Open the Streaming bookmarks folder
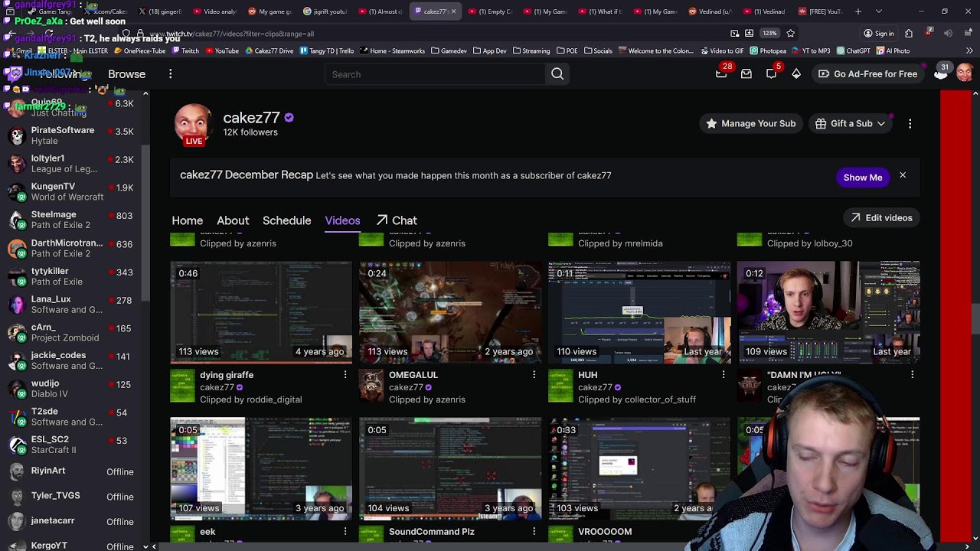The image size is (980, 551). 530,51
